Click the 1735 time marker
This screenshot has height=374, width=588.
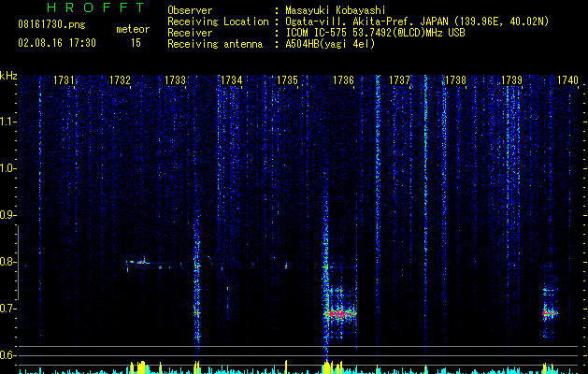287,80
